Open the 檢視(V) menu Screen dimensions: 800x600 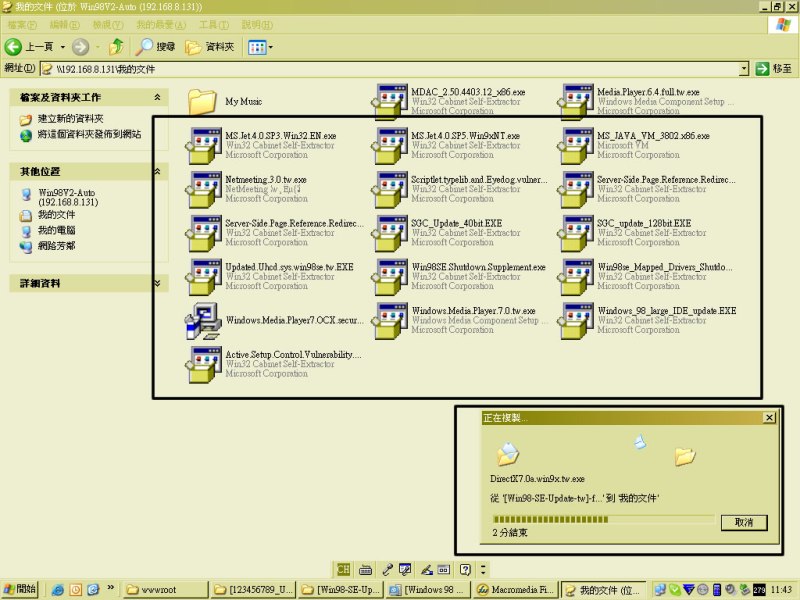point(108,24)
